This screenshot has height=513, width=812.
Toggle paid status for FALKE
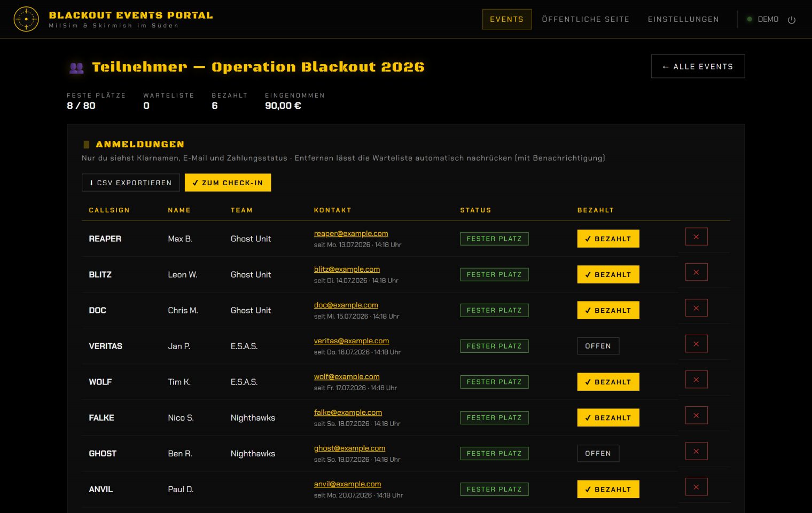click(608, 417)
